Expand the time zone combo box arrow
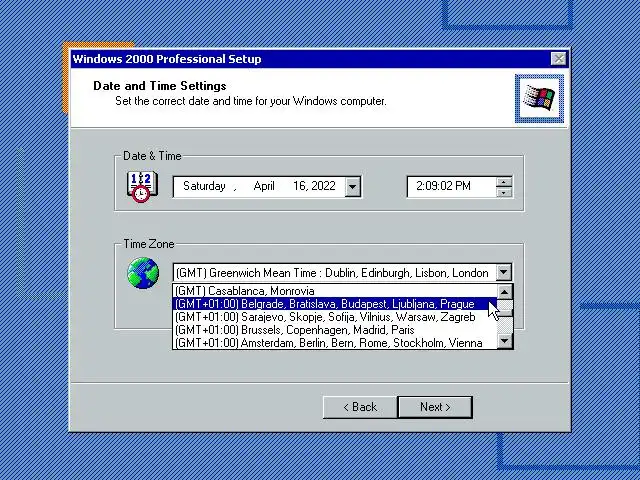Image resolution: width=640 pixels, height=480 pixels. (504, 272)
